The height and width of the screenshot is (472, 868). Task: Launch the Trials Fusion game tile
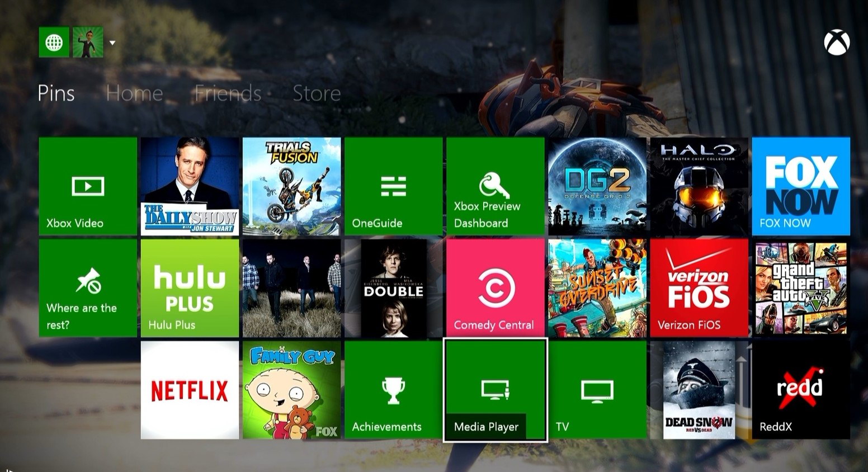pyautogui.click(x=291, y=186)
